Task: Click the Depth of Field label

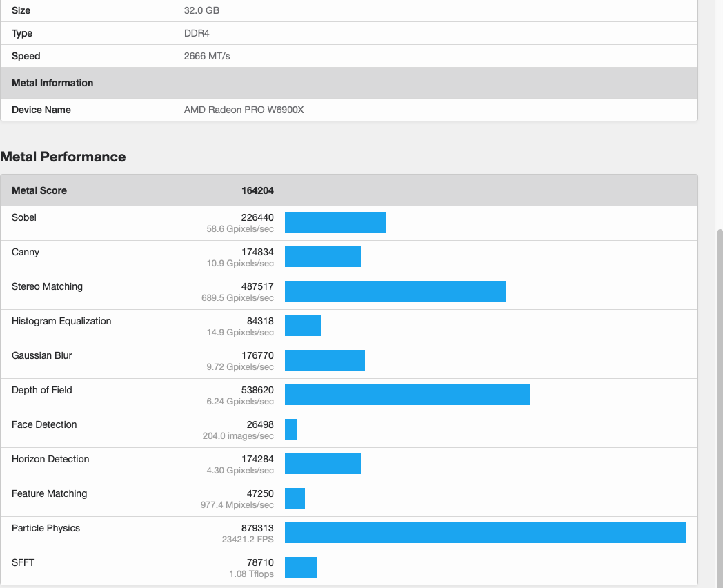Action: (42, 390)
